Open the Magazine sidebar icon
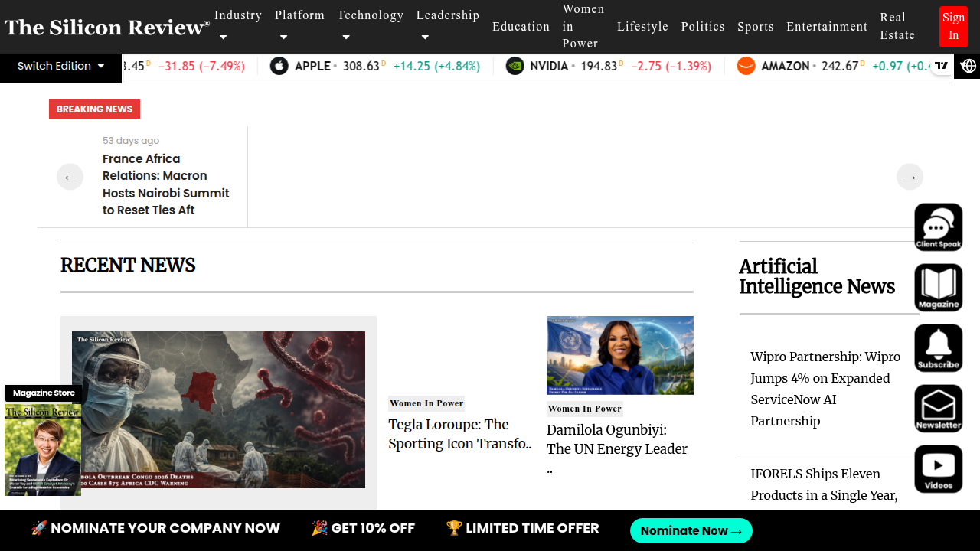Screen dimensions: 980x551 point(939,288)
